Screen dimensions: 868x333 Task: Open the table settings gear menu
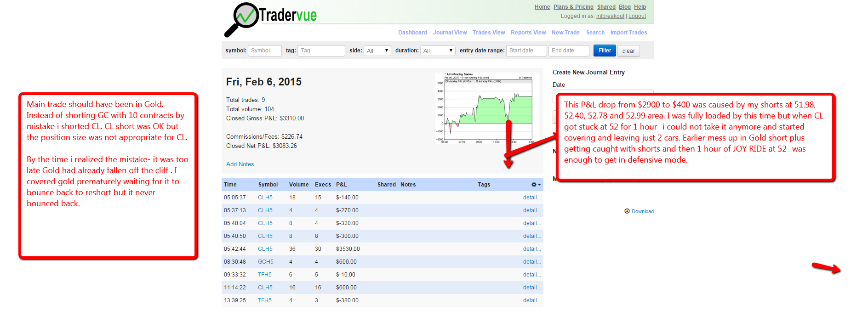coord(536,185)
